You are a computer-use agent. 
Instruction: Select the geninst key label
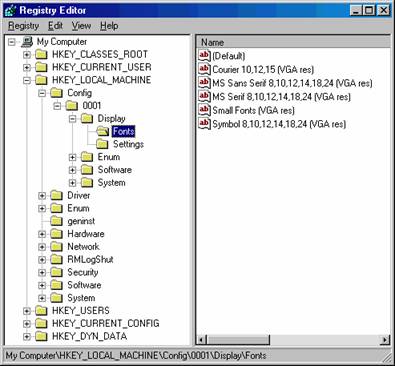click(81, 221)
